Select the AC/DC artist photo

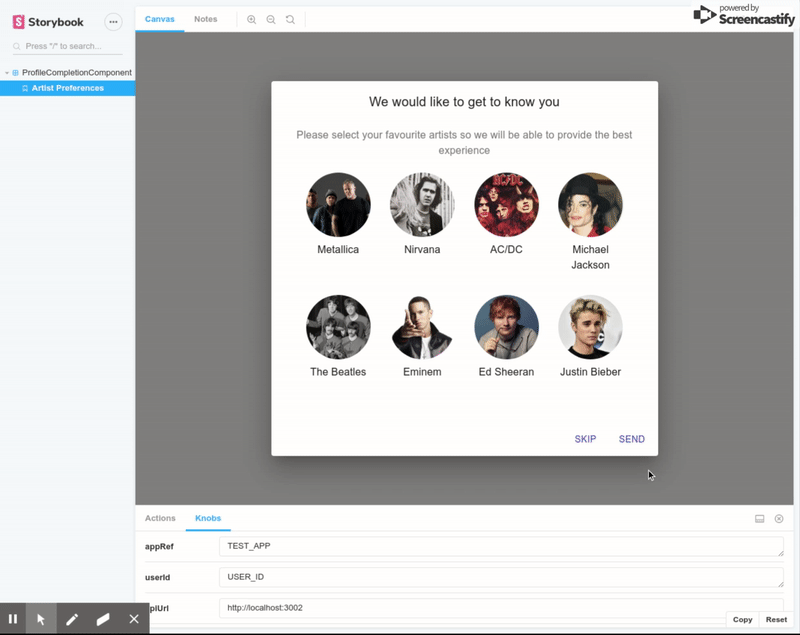tap(506, 205)
